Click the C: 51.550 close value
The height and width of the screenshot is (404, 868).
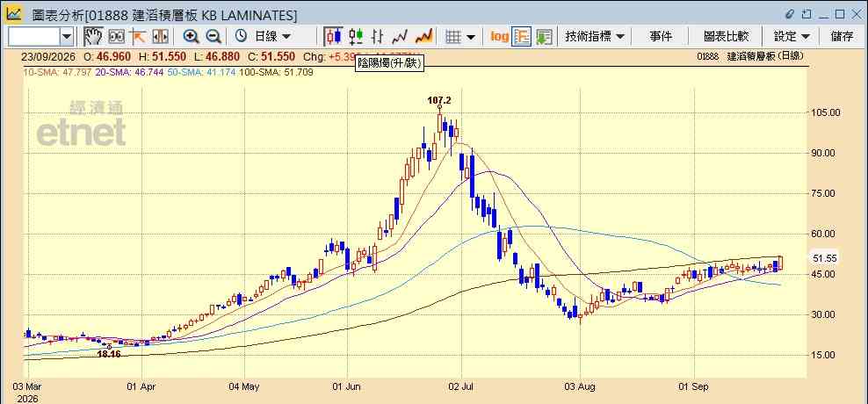pyautogui.click(x=271, y=56)
